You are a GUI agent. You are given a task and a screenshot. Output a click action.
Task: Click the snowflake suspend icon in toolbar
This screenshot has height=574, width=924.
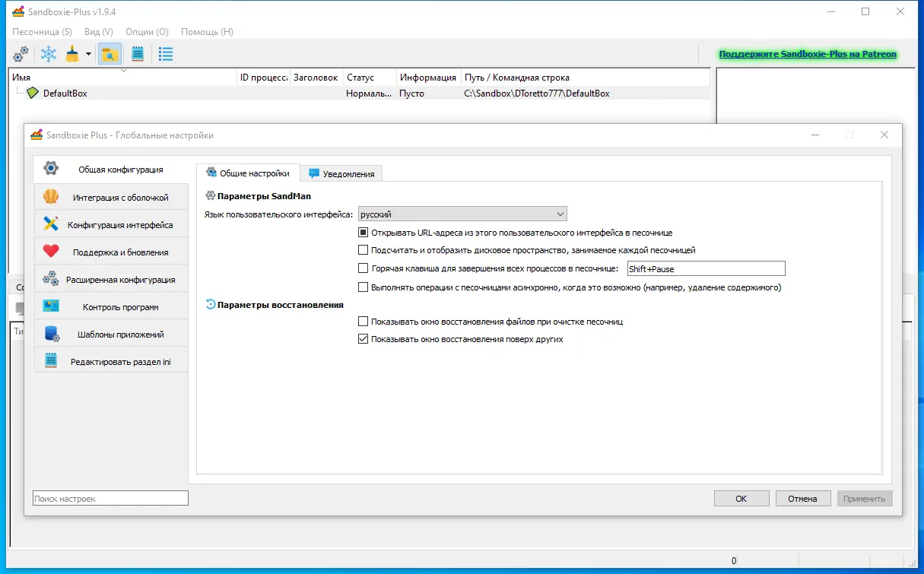49,54
